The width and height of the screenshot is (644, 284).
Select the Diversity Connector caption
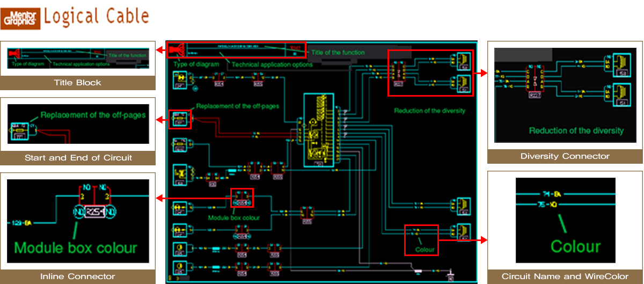tap(565, 156)
